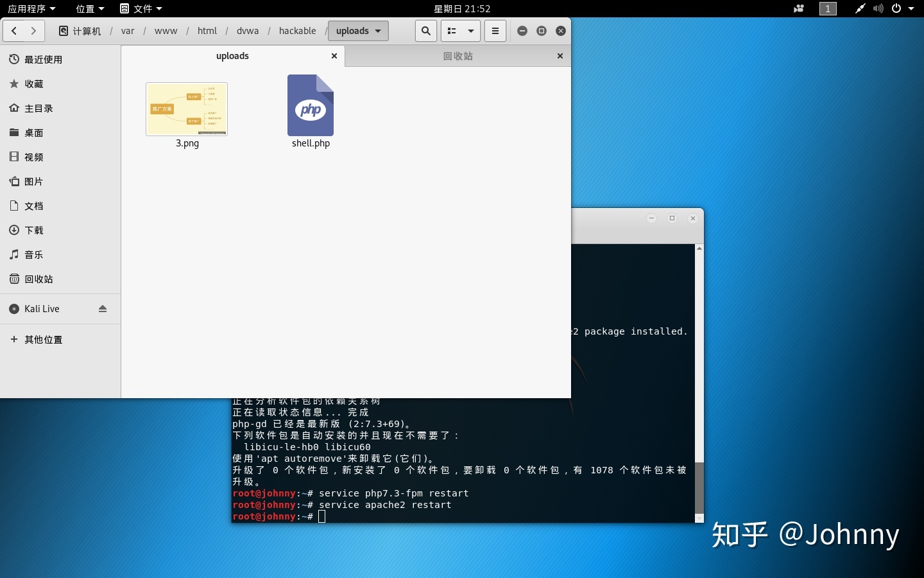
Task: Select the 3.png thumbnail
Action: pos(187,109)
